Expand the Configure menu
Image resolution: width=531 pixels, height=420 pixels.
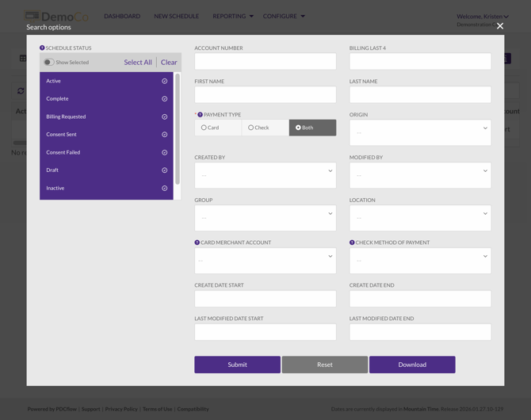click(x=284, y=17)
